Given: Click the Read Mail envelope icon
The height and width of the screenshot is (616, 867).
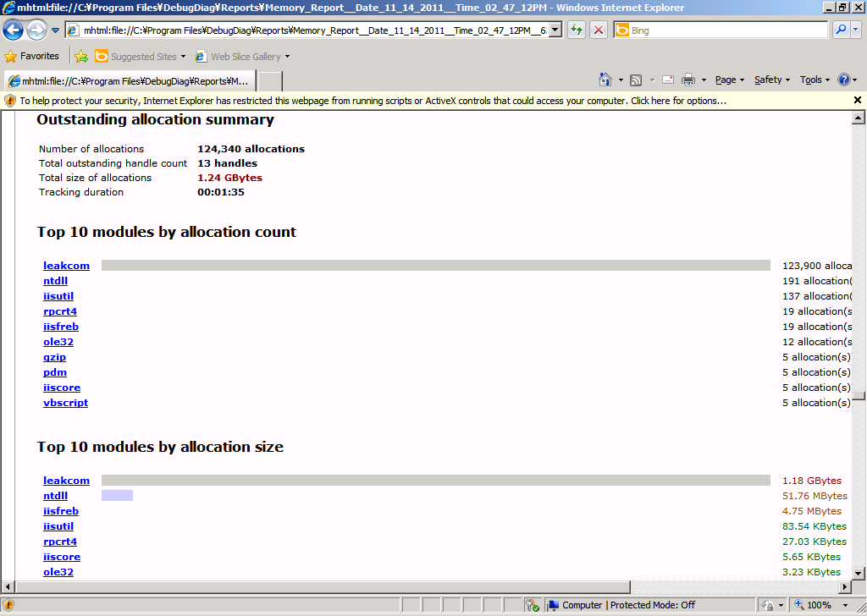Looking at the screenshot, I should (x=668, y=80).
